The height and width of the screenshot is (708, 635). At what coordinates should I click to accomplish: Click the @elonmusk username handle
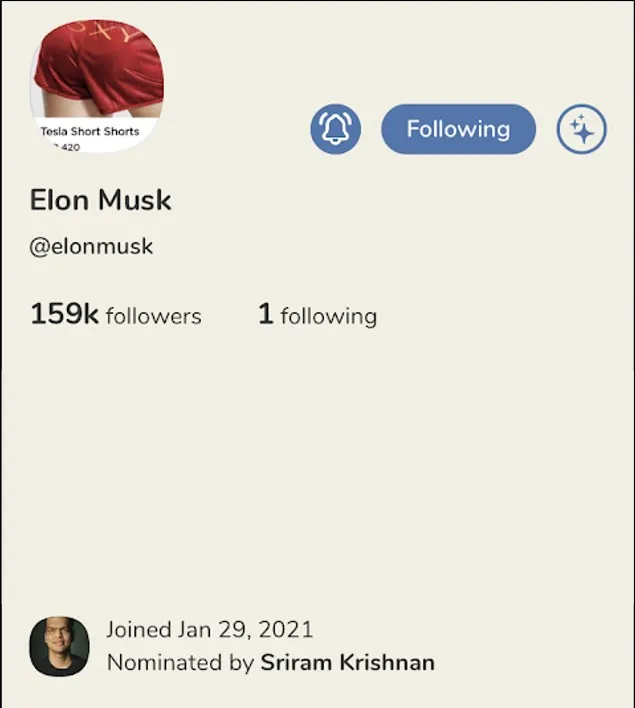[x=91, y=246]
